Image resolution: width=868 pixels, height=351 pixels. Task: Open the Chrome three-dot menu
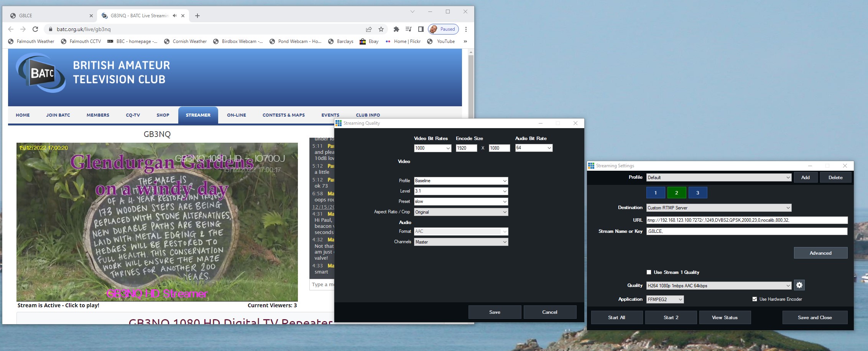coord(466,29)
